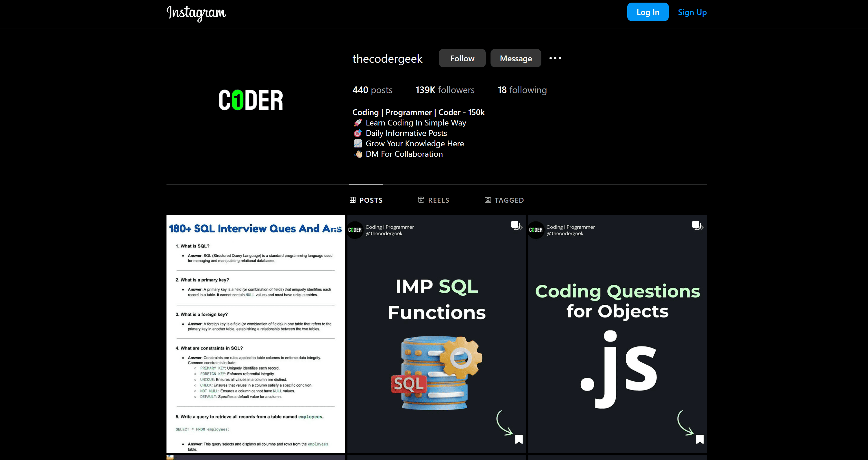Image resolution: width=868 pixels, height=460 pixels.
Task: Click the Sign Up link
Action: [x=692, y=12]
